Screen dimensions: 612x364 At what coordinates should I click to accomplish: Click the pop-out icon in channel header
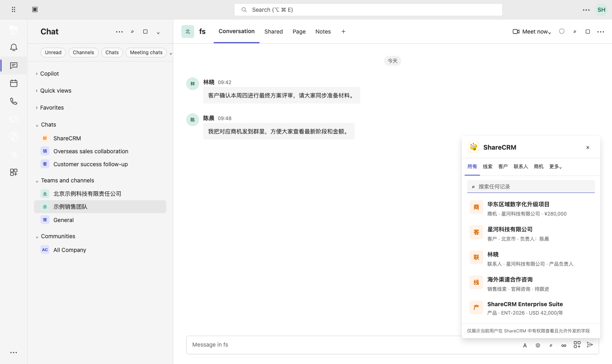[x=588, y=32]
